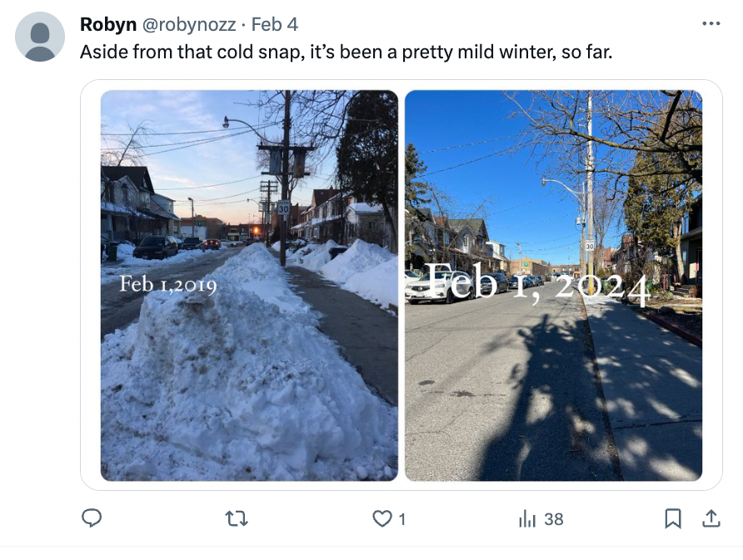Viewport: 743px width, 560px height.
Task: Open the reply speech bubble icon
Action: click(x=92, y=518)
